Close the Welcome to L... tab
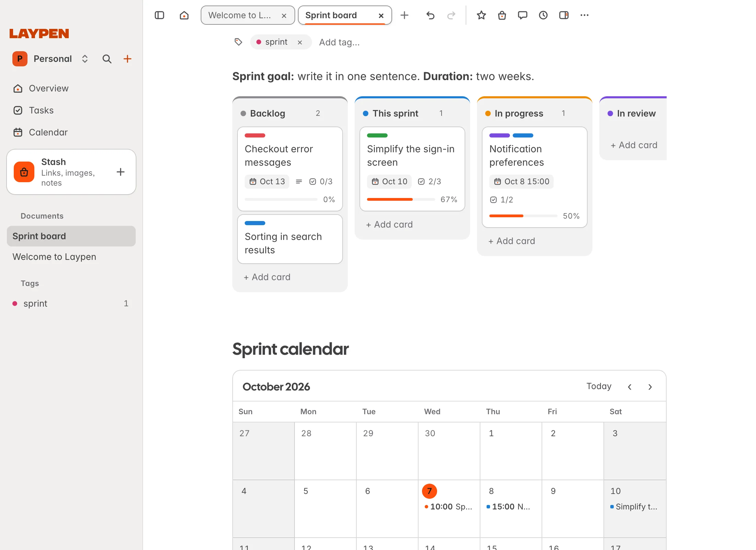756x550 pixels. (284, 15)
